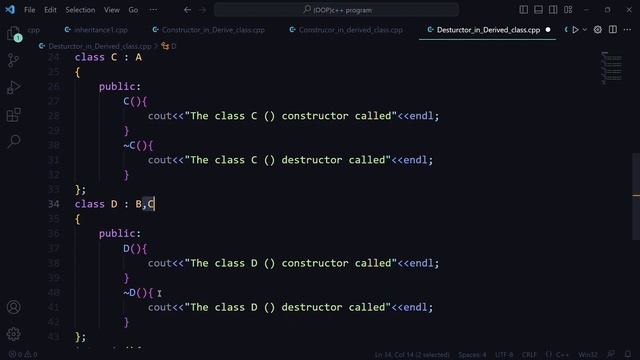Click the public: keyword in class D
This screenshot has width=640, height=360.
120,233
